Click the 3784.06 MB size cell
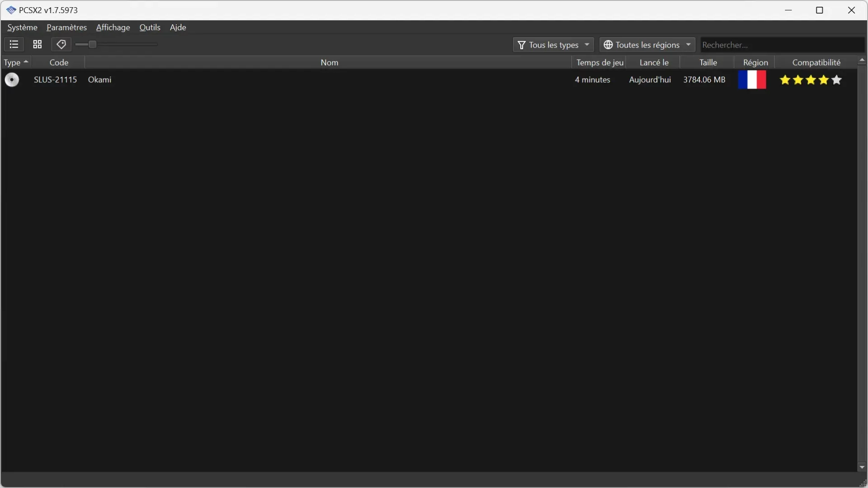 click(x=704, y=80)
